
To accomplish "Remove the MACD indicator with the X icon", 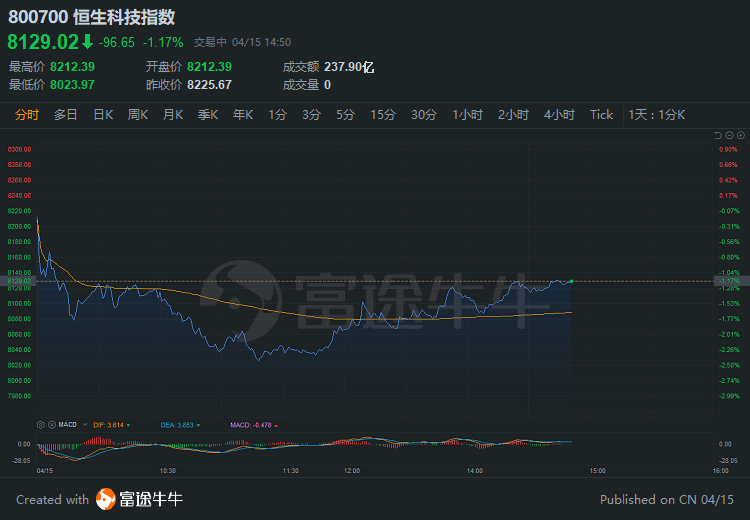I will click(52, 425).
